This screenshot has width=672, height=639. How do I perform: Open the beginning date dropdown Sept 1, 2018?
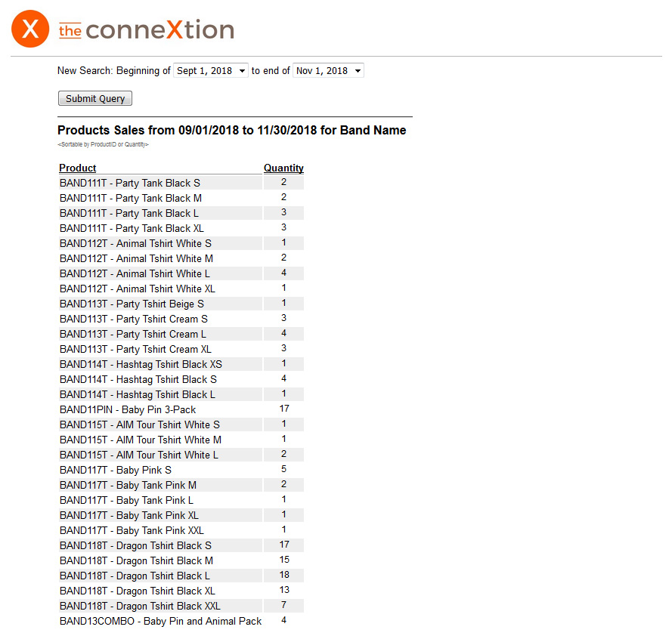211,71
